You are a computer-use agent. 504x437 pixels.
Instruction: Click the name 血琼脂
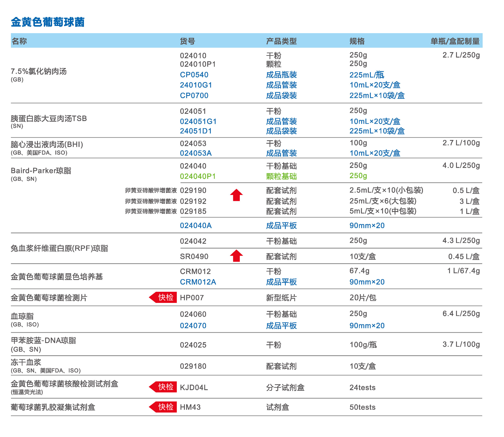(22, 316)
